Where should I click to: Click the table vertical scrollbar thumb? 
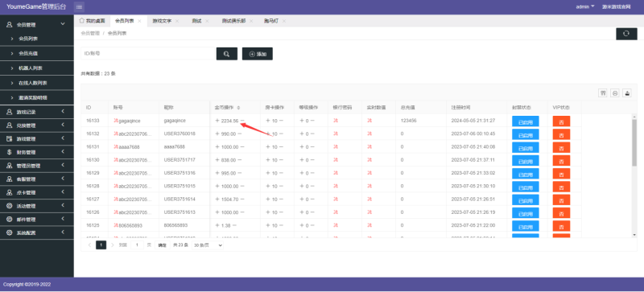coord(634,143)
